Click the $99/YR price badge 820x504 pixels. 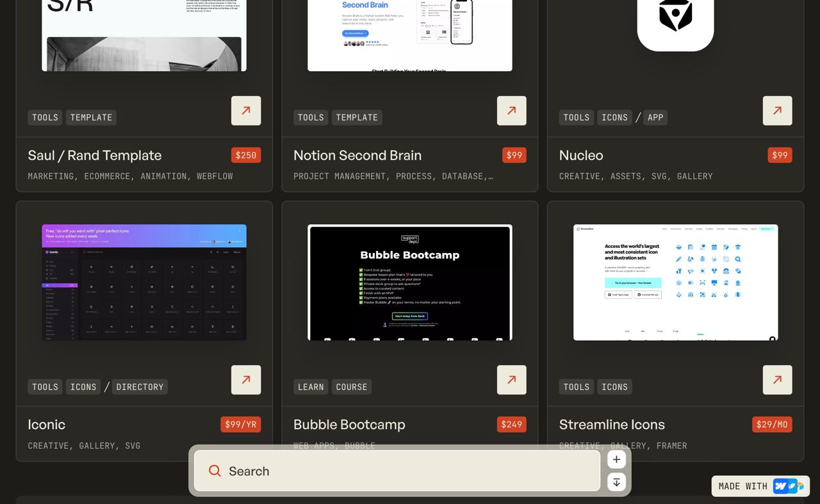click(241, 425)
